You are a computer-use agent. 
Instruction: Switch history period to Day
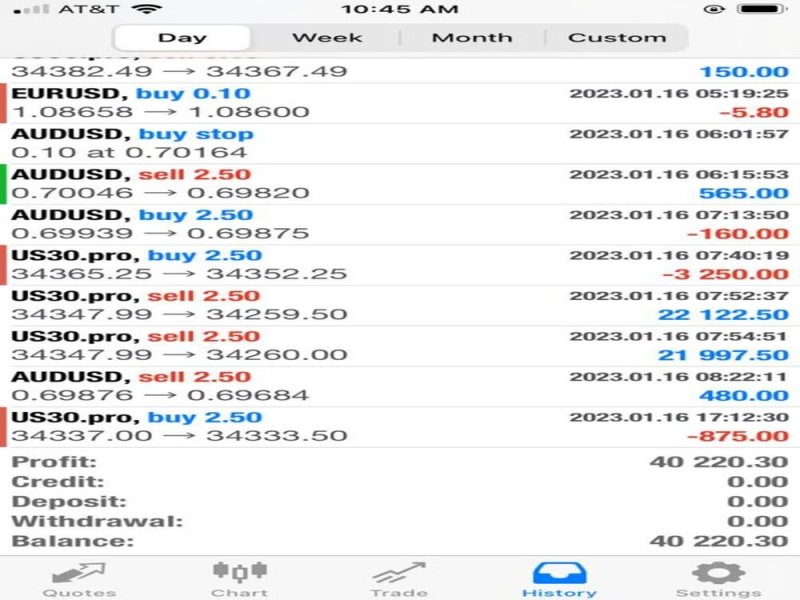tap(182, 38)
